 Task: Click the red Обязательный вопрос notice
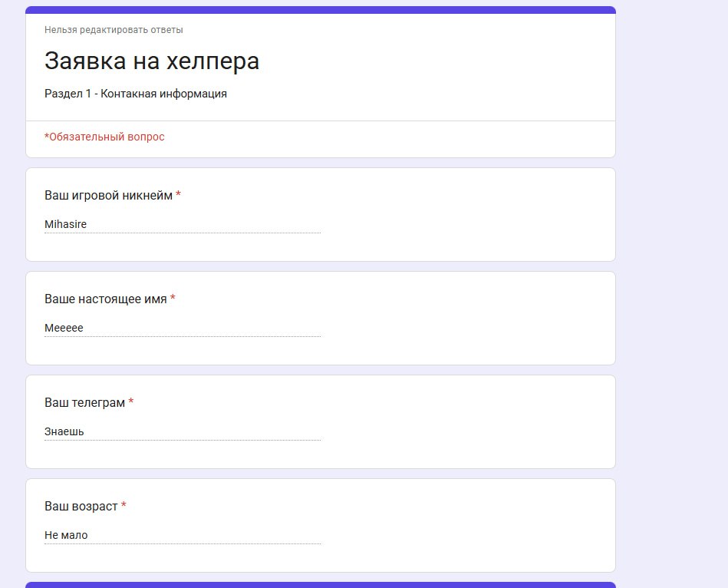tap(104, 137)
